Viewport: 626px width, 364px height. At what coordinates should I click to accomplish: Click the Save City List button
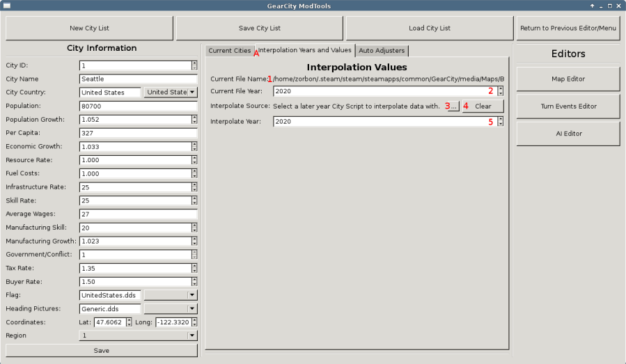click(x=259, y=29)
